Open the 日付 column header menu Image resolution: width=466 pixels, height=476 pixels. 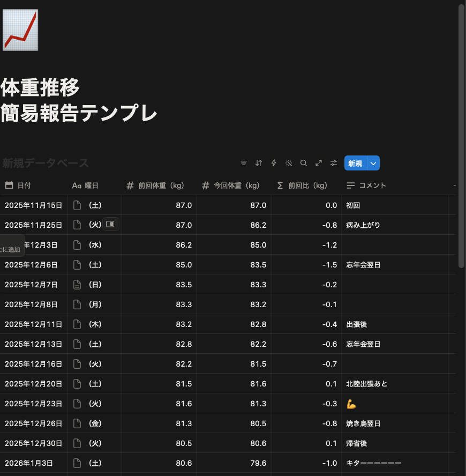coord(24,185)
